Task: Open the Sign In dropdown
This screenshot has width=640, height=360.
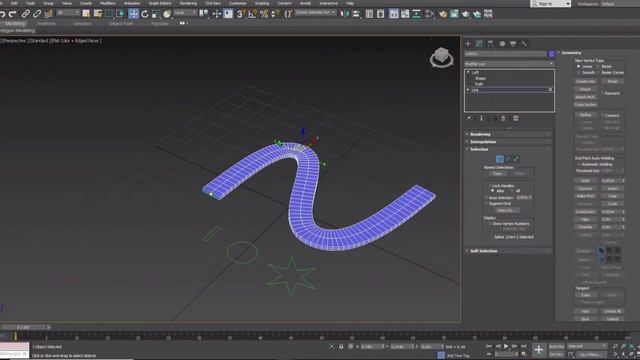Action: (550, 3)
